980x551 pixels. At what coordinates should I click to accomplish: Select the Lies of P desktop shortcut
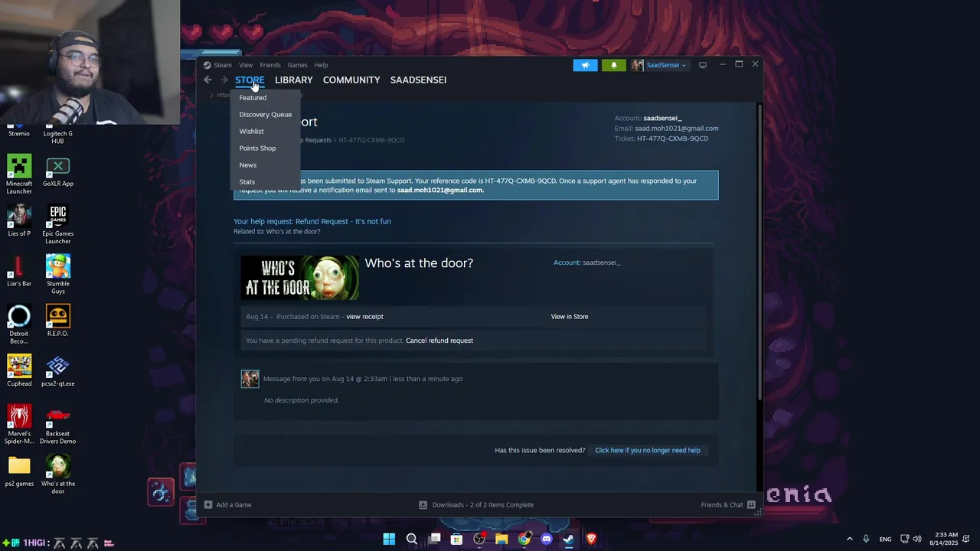[19, 221]
